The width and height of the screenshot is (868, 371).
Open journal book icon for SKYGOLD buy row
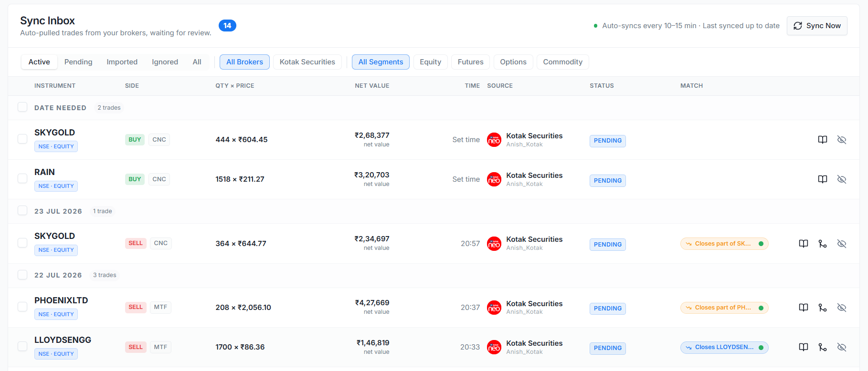[823, 140]
